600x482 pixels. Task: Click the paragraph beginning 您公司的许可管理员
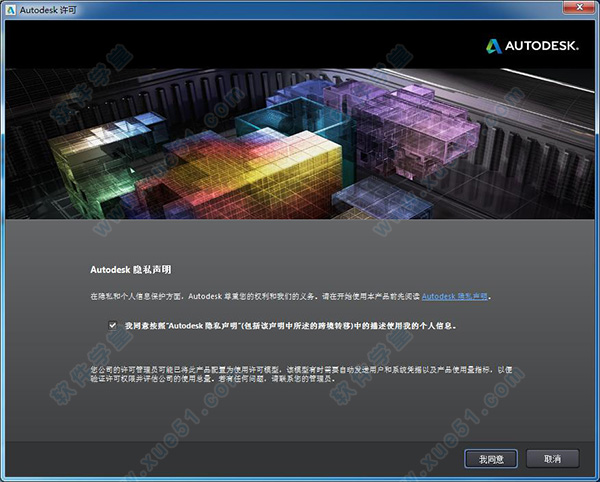click(302, 375)
